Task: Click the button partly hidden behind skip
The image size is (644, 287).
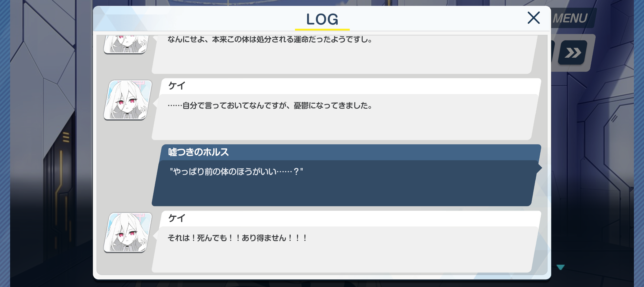Action: click(x=553, y=53)
